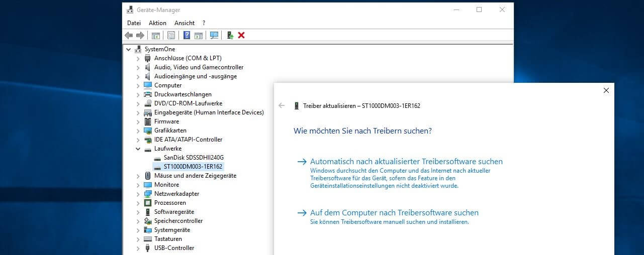Viewport: 644px width, 255px height.
Task: Expand the Softwaregeräte category
Action: pyautogui.click(x=138, y=212)
